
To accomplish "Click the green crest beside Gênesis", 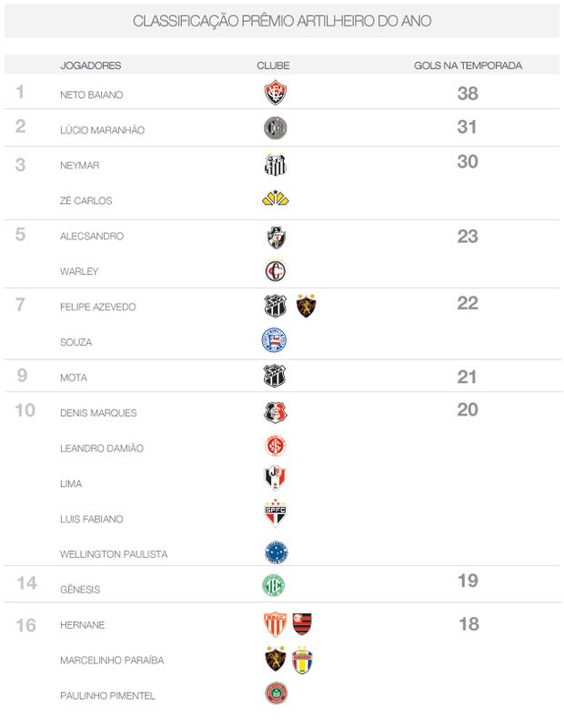I will point(274,585).
